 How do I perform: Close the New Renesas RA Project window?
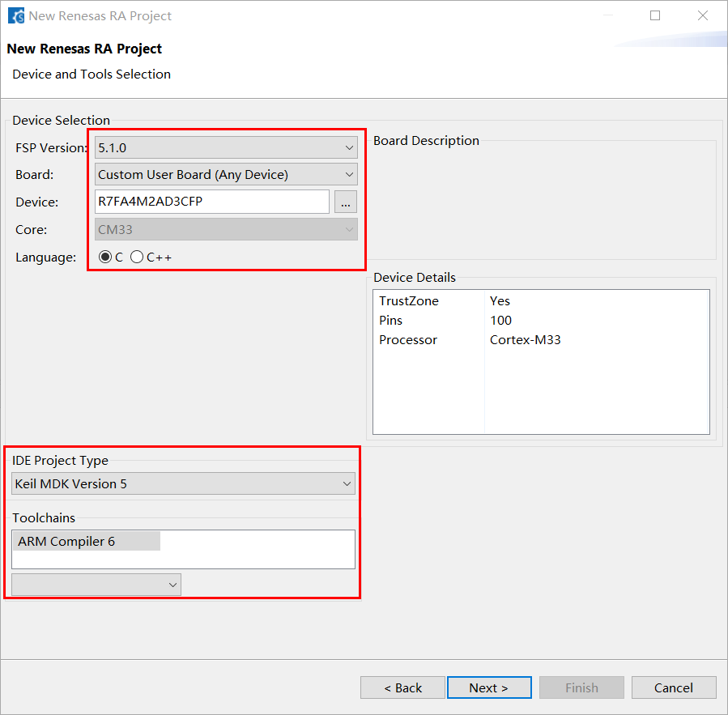coord(703,15)
